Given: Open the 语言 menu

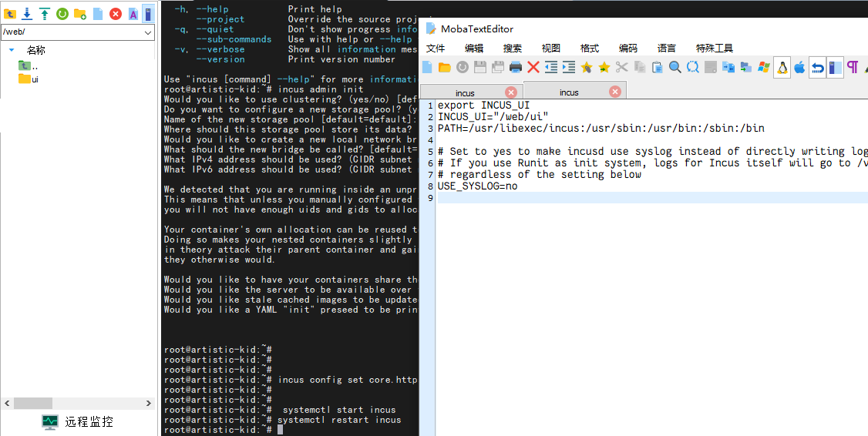Looking at the screenshot, I should click(x=666, y=48).
